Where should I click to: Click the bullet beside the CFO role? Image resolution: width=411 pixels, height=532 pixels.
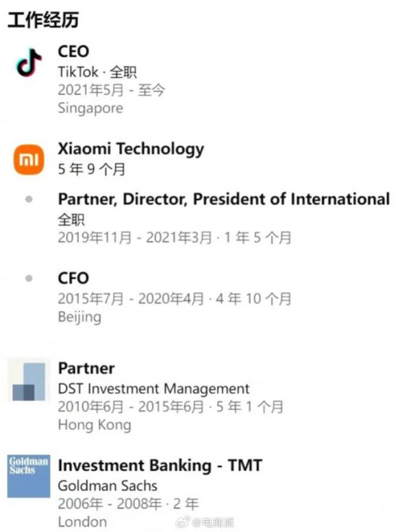29,278
